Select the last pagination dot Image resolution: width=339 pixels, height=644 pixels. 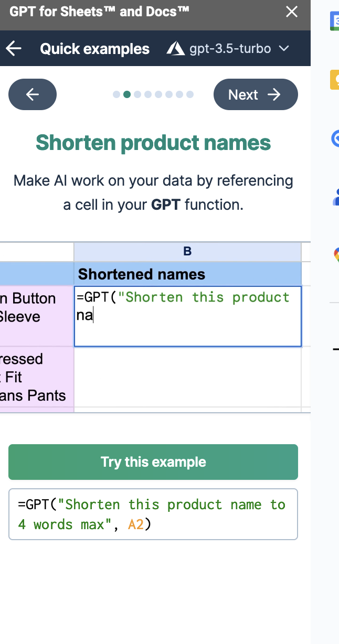pos(190,94)
